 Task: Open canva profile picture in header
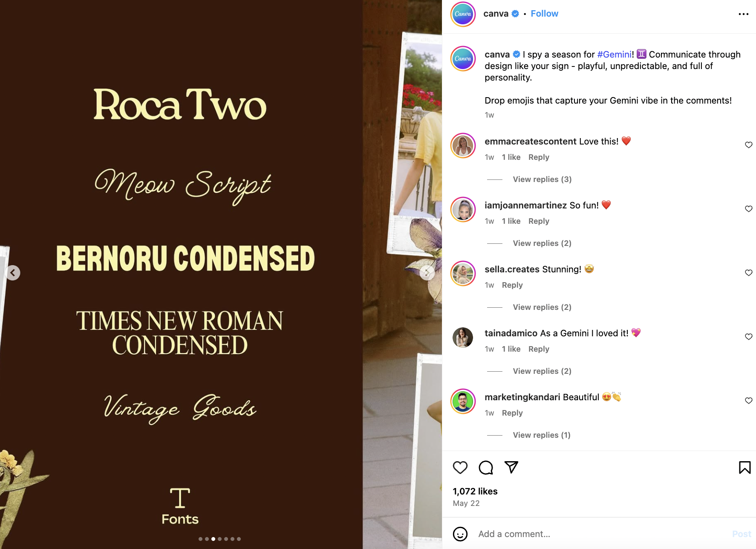[x=463, y=14]
